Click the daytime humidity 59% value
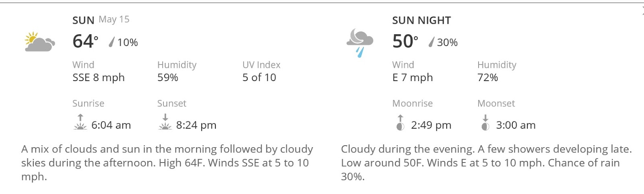Viewport: 644px width, 194px height. pos(168,77)
